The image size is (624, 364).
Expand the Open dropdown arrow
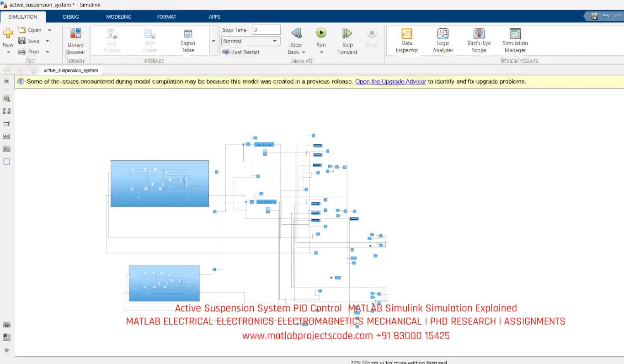pos(49,30)
